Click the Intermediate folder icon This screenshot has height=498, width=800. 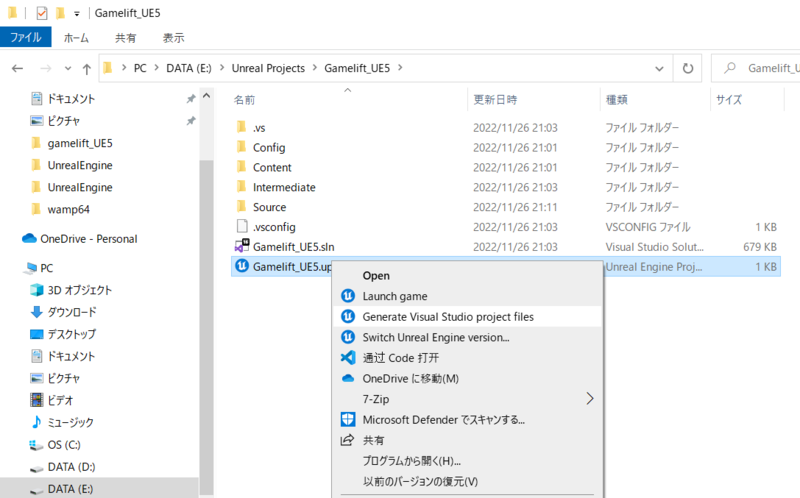(242, 187)
